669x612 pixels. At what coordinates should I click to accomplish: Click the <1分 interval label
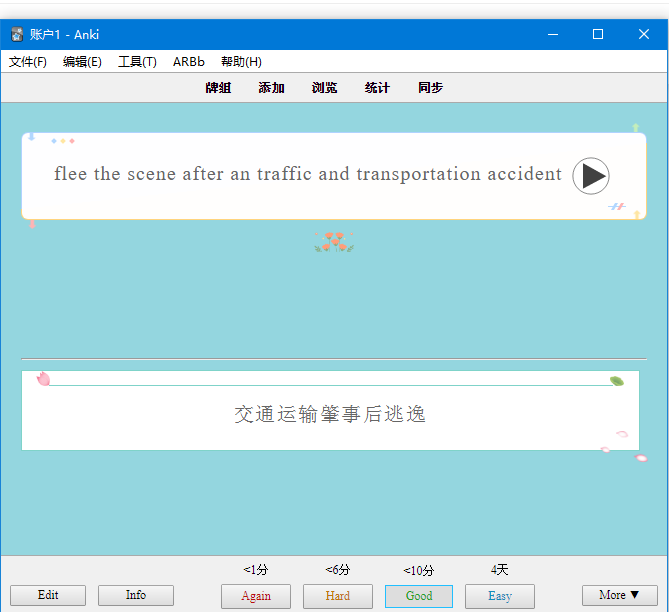(256, 570)
